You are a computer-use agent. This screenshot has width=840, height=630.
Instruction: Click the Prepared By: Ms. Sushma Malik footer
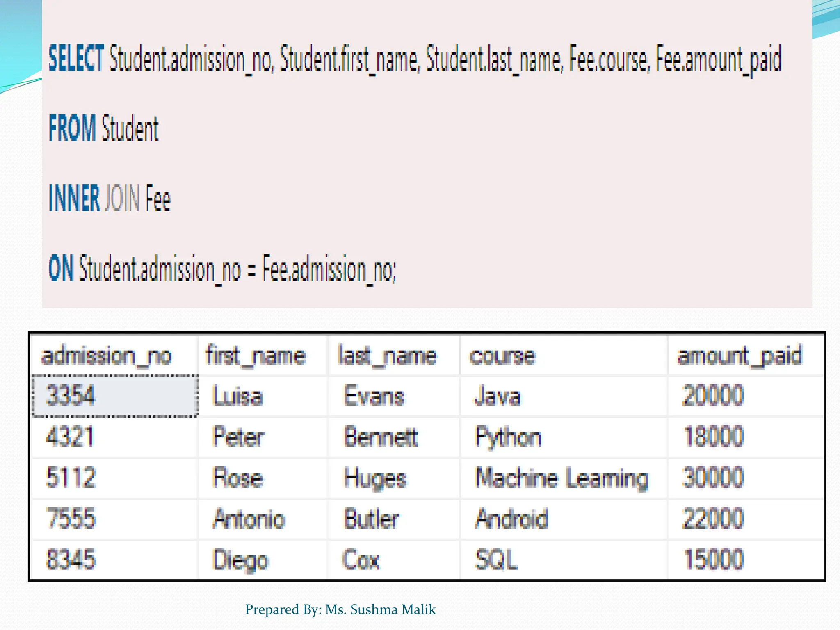pyautogui.click(x=340, y=609)
